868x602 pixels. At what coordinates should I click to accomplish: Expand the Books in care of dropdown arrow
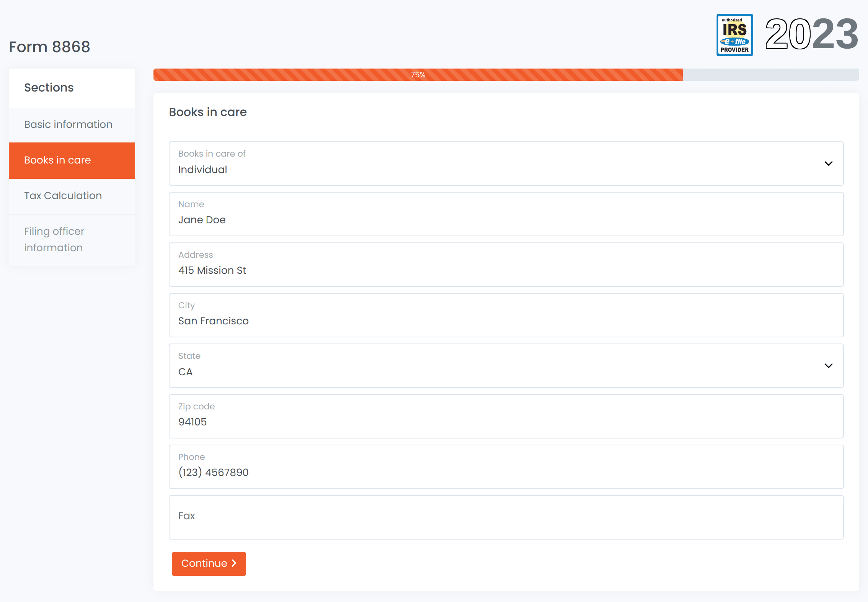coord(829,164)
